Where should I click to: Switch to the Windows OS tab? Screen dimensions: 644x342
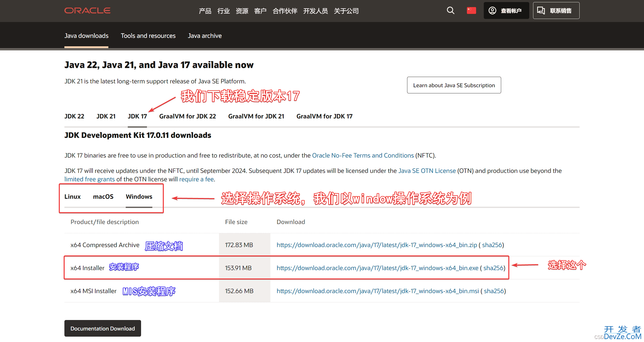point(139,197)
